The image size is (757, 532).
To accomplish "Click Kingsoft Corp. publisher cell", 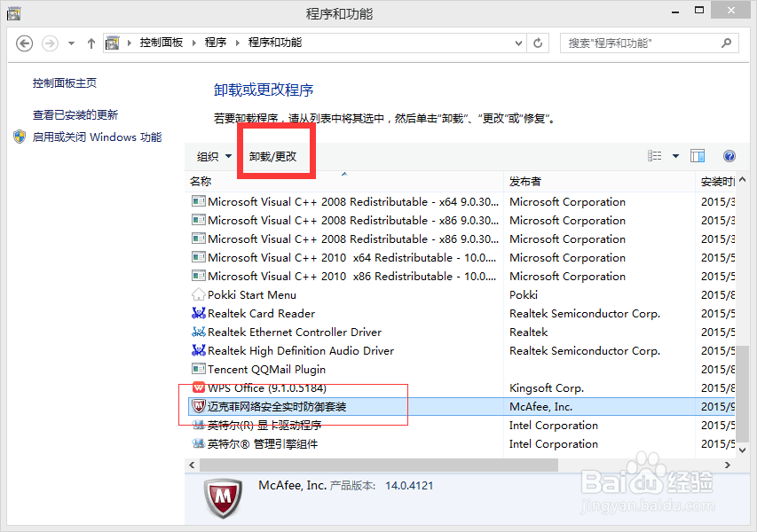I will (547, 387).
